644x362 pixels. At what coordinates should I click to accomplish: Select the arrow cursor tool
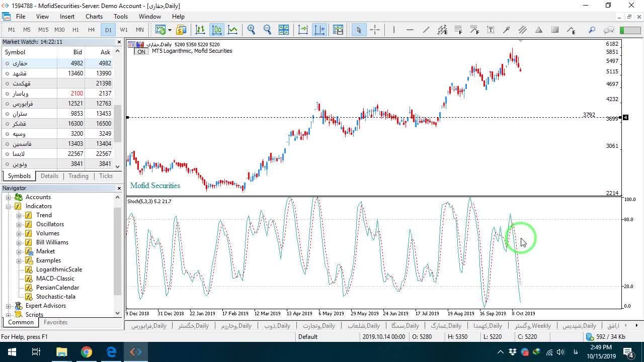(x=359, y=30)
